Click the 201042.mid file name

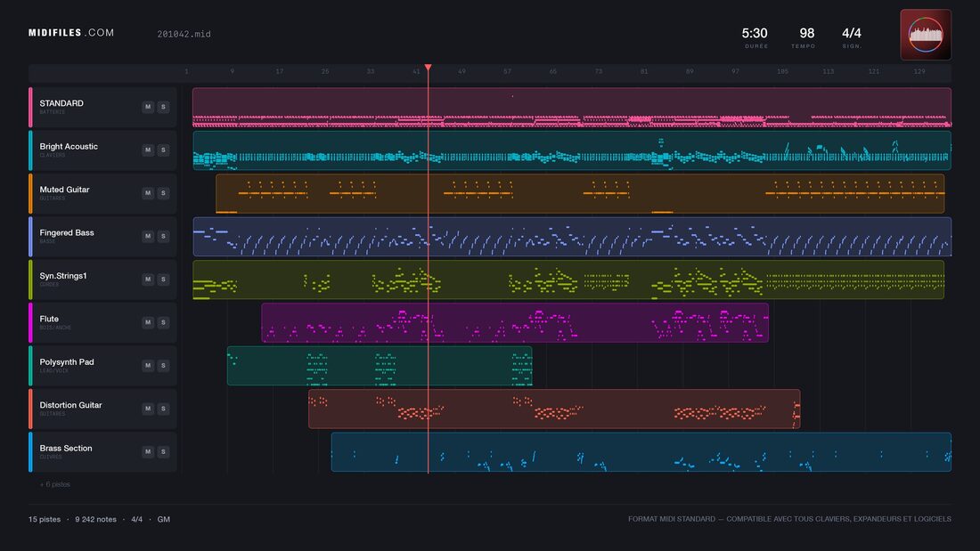(184, 34)
